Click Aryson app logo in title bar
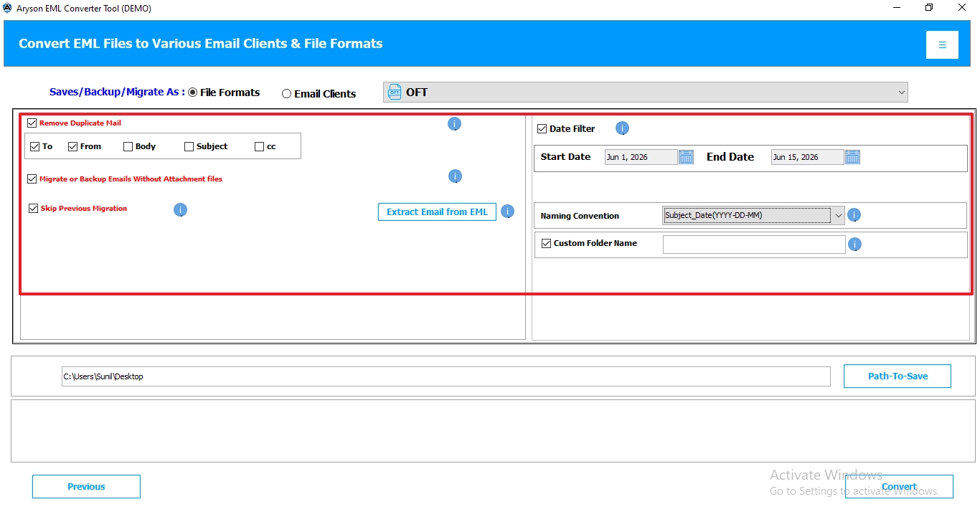The width and height of the screenshot is (980, 522). click(x=8, y=8)
